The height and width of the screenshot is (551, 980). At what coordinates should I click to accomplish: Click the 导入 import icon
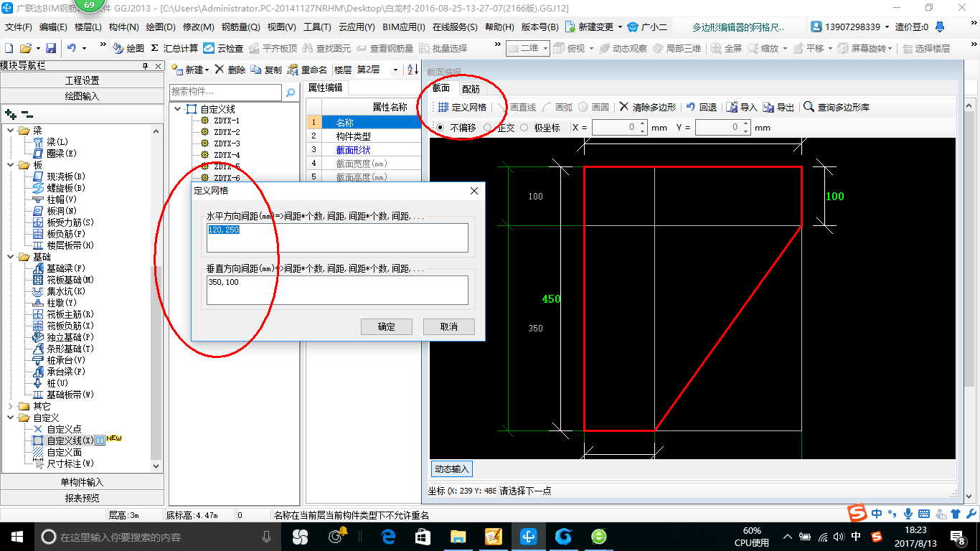[732, 107]
